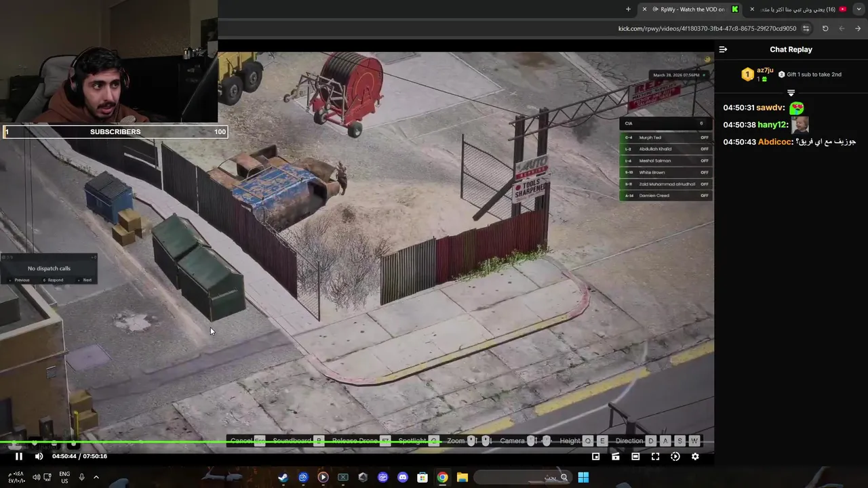
Task: Click the microphone icon in the system tray
Action: click(x=81, y=477)
